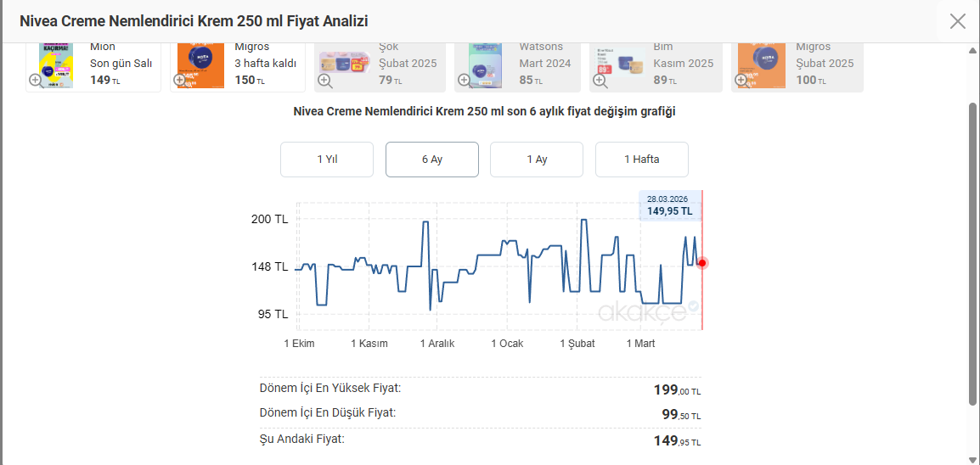Zoom the Mion brochure with magnifier icon

37,81
